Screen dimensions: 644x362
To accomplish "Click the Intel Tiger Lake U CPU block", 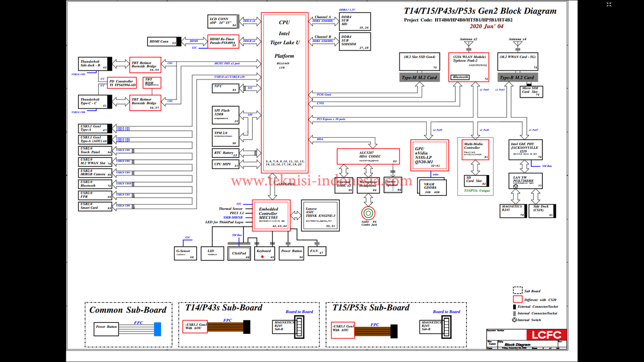I will coord(285,93).
